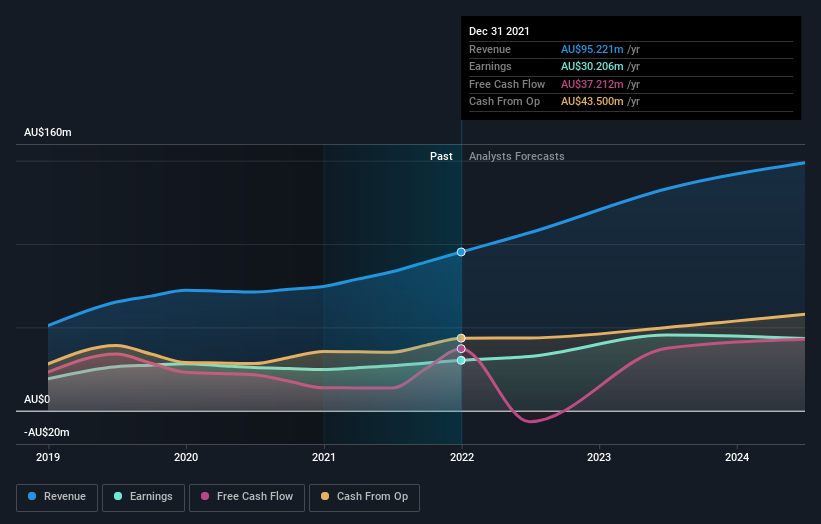Click the AU$95.221m revenue value
Image resolution: width=821 pixels, height=524 pixels.
(x=592, y=49)
